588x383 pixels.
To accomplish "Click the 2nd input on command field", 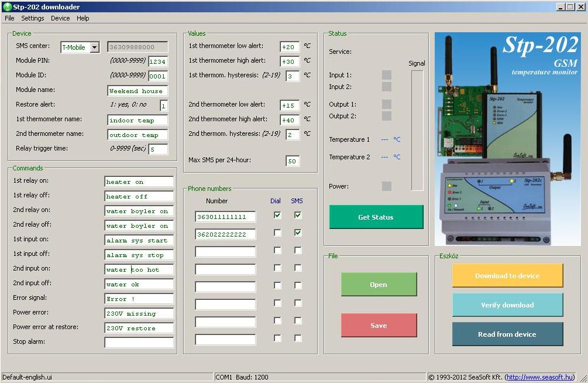I will pos(139,269).
